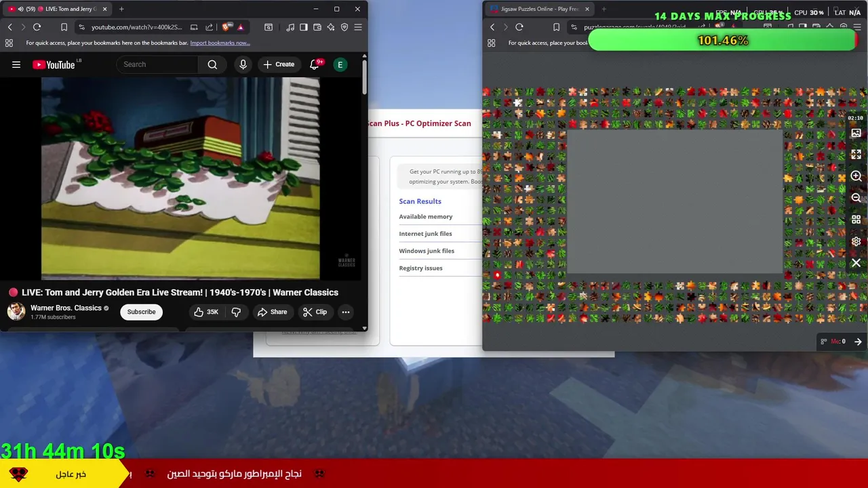Reload the puzzle page
868x488 pixels.
tap(519, 27)
